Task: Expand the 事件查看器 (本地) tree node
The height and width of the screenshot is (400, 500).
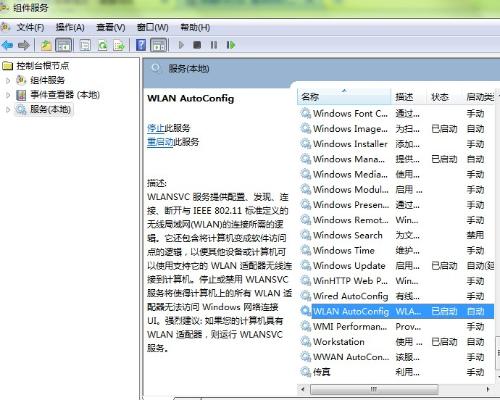Action: pyautogui.click(x=8, y=95)
